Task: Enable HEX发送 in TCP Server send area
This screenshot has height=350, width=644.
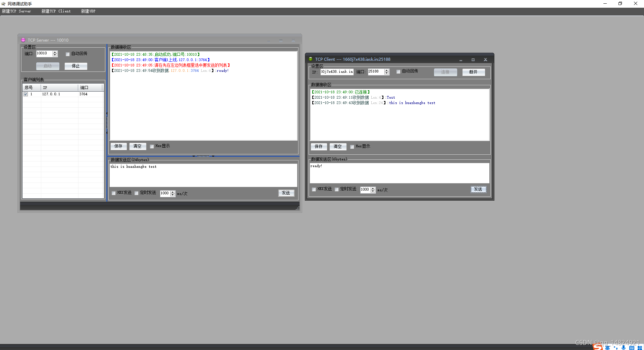Action: [114, 193]
